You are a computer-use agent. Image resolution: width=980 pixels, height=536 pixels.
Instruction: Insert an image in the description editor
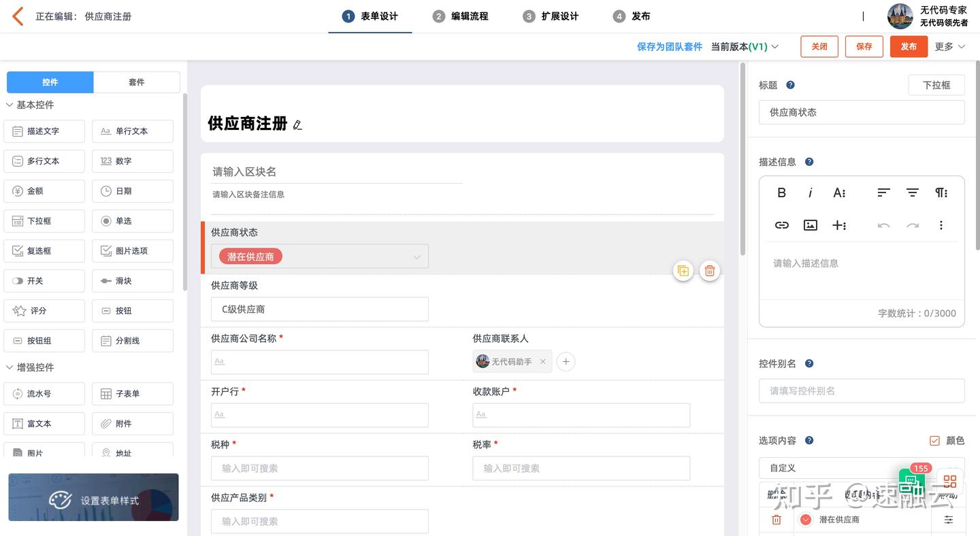(x=810, y=224)
